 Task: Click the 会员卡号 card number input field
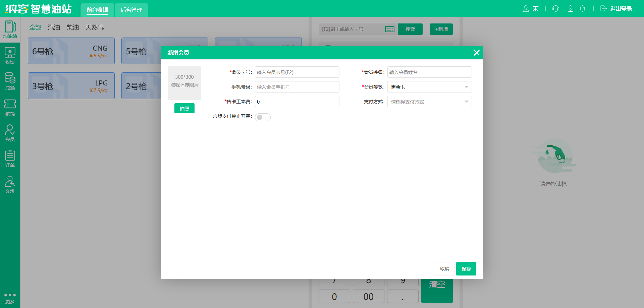tap(297, 72)
